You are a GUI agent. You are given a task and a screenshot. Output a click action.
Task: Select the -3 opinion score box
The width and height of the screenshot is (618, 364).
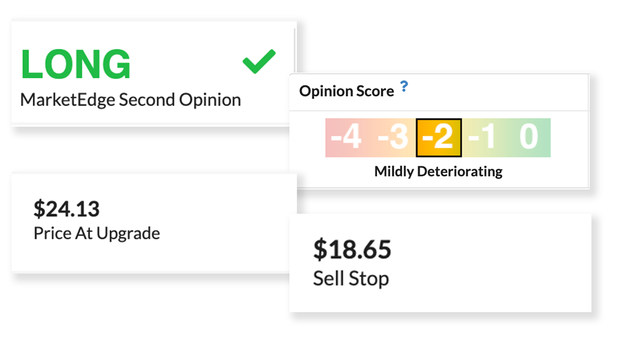393,138
